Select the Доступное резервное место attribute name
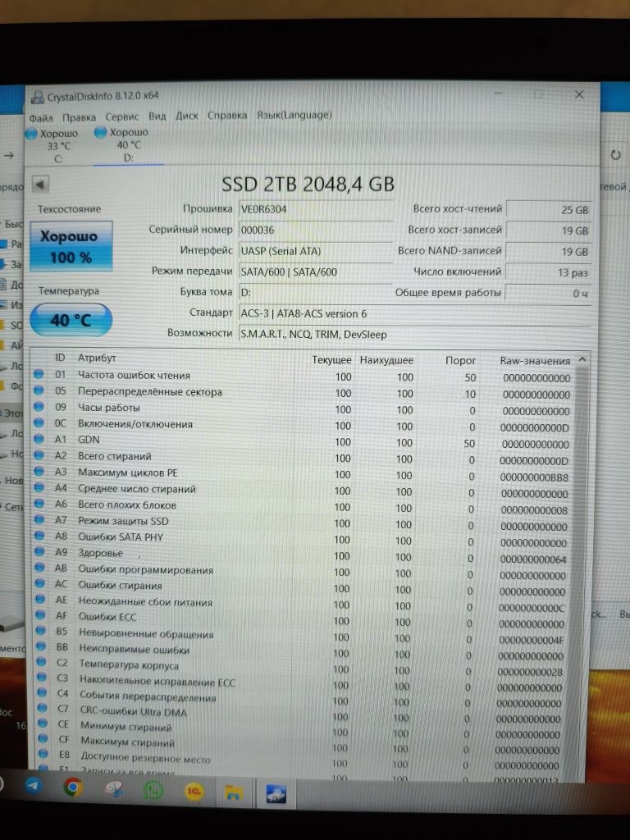 coord(146,757)
